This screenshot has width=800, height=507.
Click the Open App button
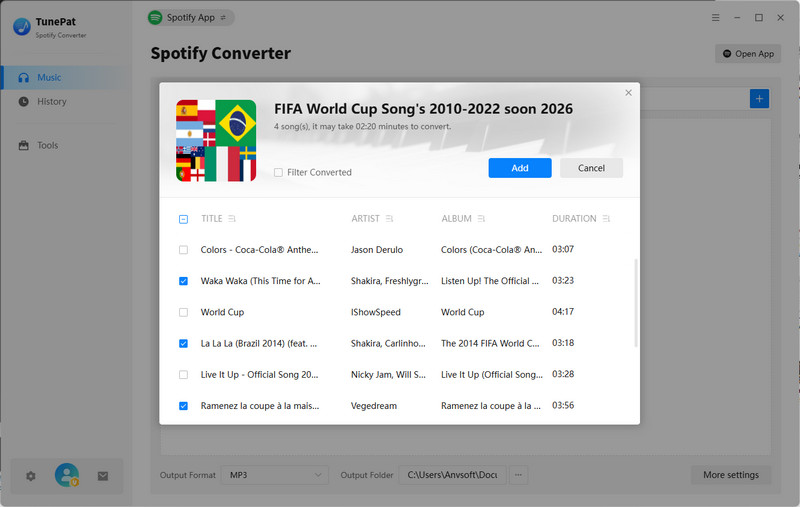(x=748, y=54)
